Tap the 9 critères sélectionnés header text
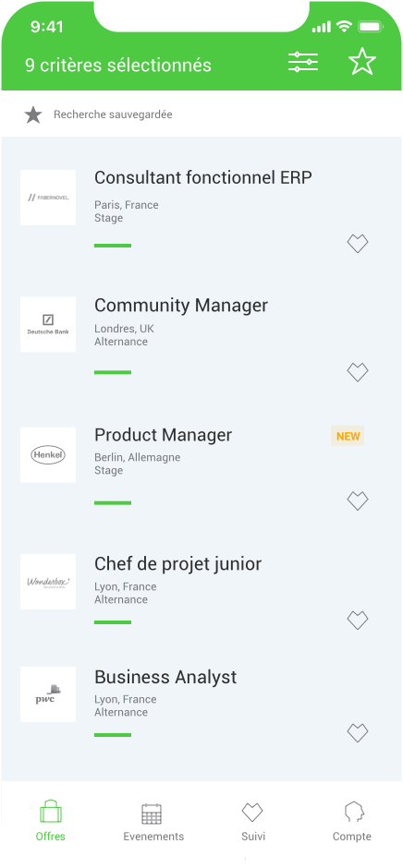The image size is (403, 868). [118, 65]
